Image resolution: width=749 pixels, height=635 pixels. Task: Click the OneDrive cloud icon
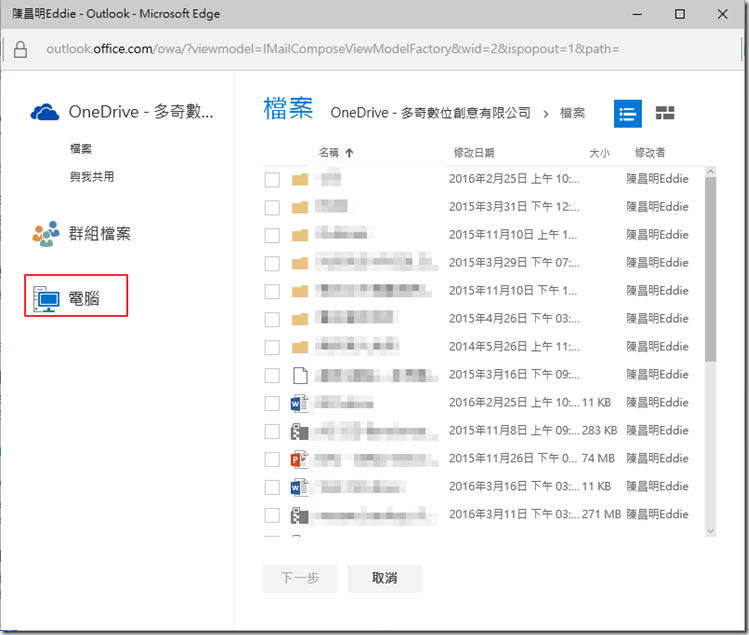(45, 112)
